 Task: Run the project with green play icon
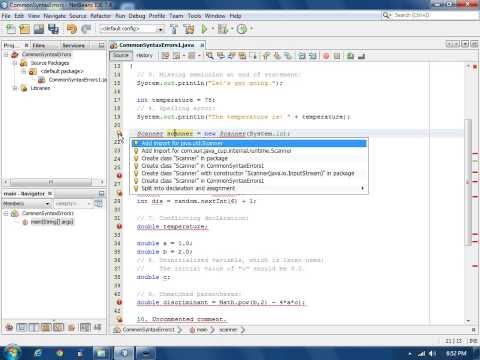click(x=204, y=29)
